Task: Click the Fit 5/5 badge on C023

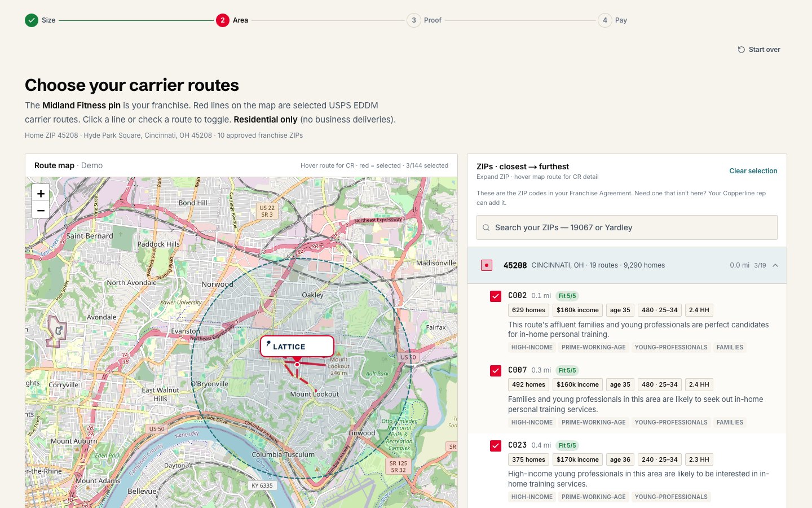Action: click(x=567, y=445)
